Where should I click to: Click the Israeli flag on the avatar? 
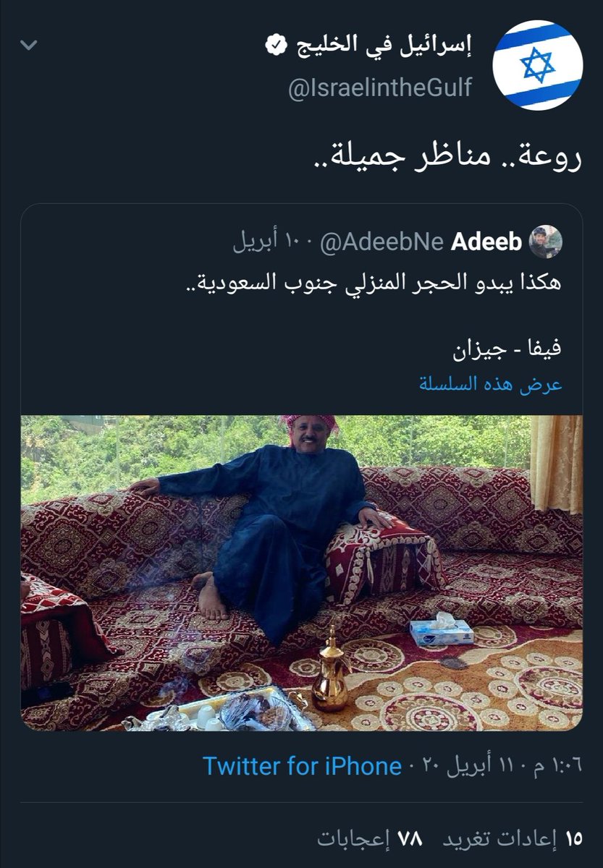[x=538, y=65]
